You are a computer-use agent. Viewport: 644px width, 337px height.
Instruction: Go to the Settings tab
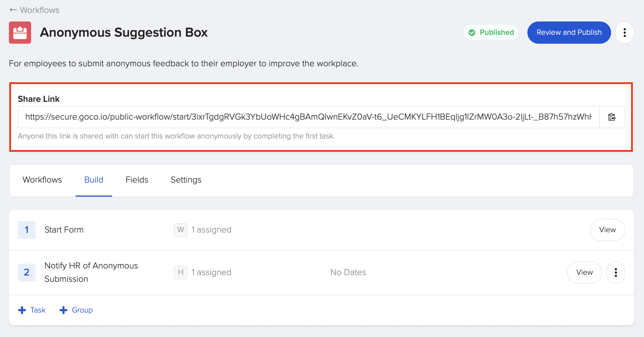coord(186,180)
